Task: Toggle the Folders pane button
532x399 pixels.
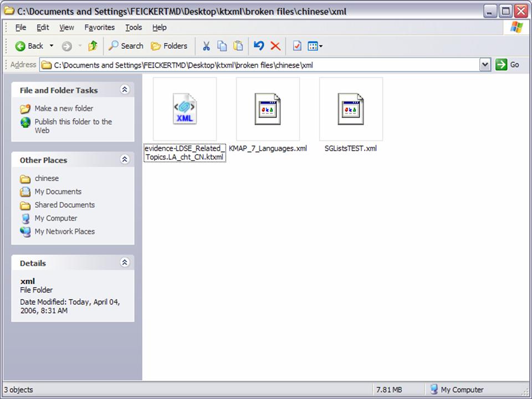Action: (x=170, y=46)
